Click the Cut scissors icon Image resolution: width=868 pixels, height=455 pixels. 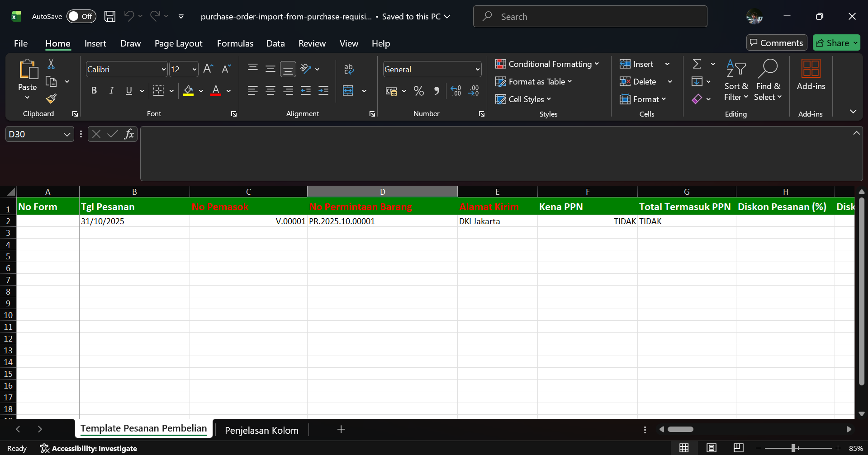(51, 64)
